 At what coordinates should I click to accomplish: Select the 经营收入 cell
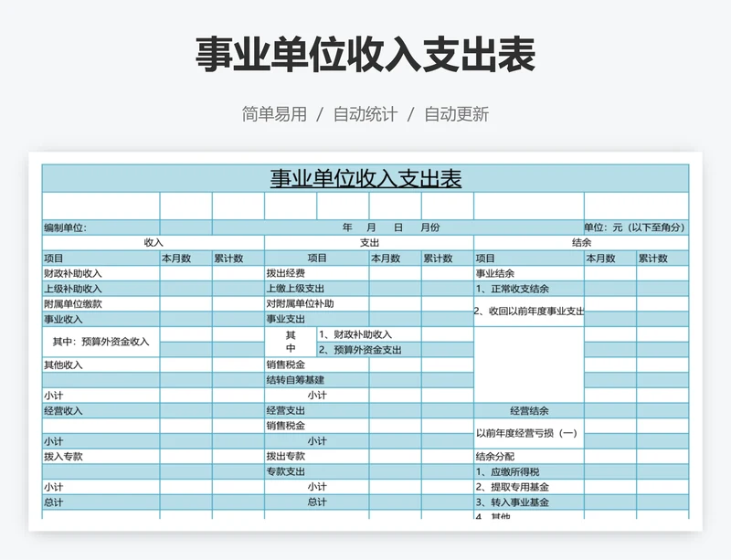tap(101, 411)
